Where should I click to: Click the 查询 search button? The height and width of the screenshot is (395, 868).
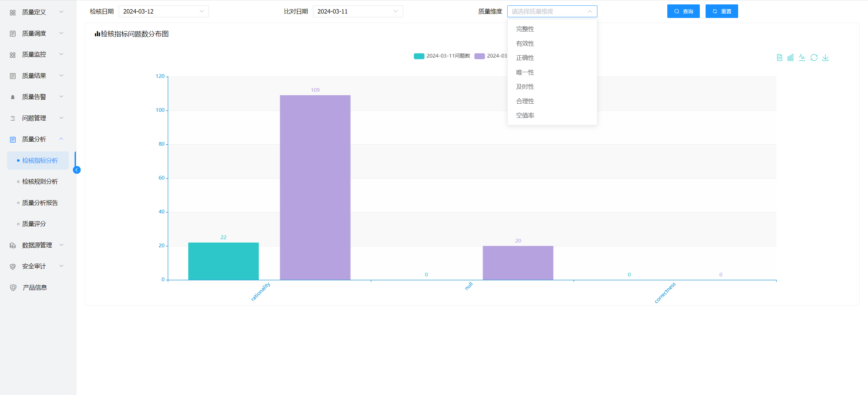click(x=683, y=12)
